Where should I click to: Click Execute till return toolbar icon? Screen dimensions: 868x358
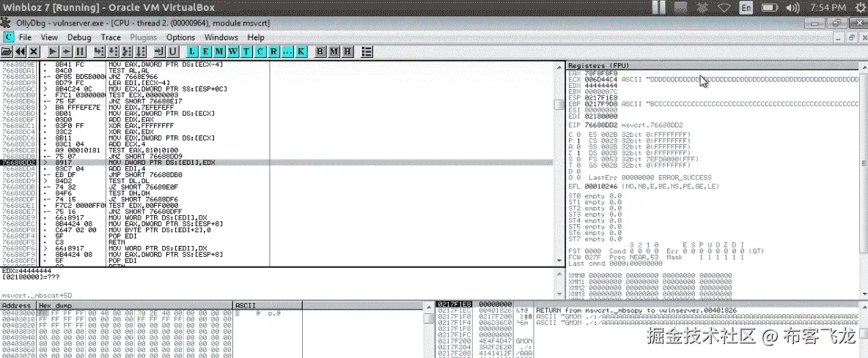coord(159,51)
